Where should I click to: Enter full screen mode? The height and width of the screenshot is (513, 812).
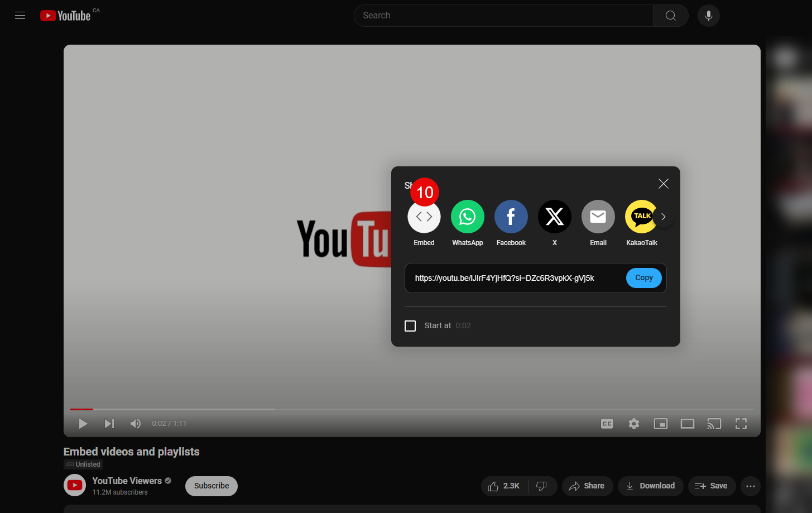pyautogui.click(x=741, y=424)
